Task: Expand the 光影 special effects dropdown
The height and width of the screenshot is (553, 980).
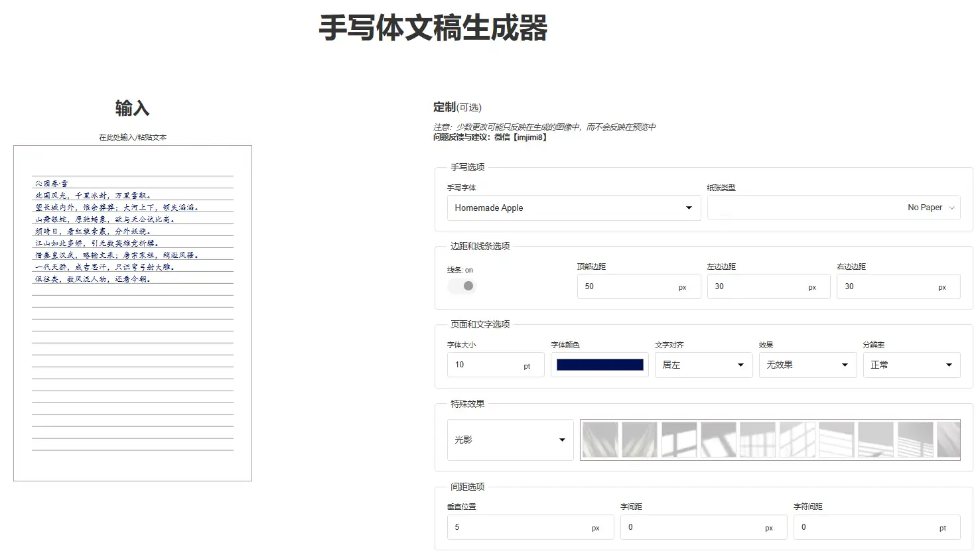Action: [510, 440]
